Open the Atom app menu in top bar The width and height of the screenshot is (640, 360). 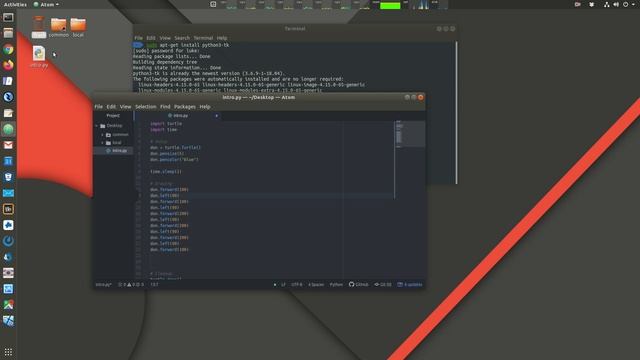(46, 4)
